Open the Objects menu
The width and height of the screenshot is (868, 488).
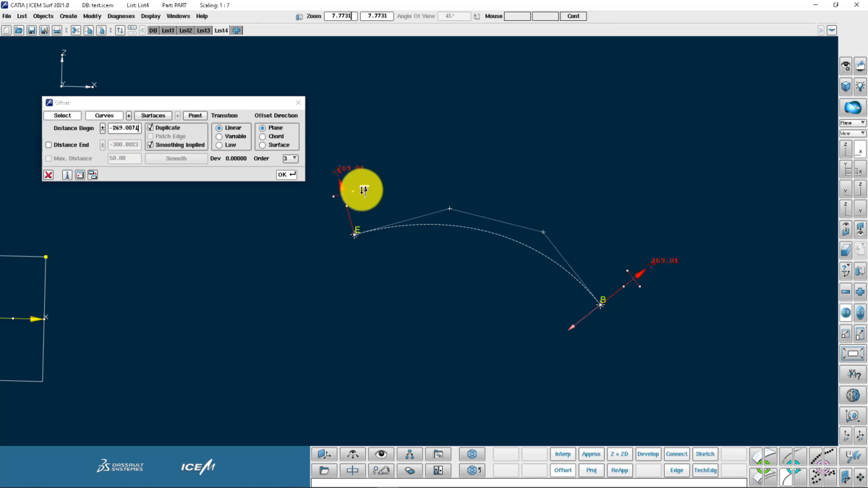coord(43,16)
